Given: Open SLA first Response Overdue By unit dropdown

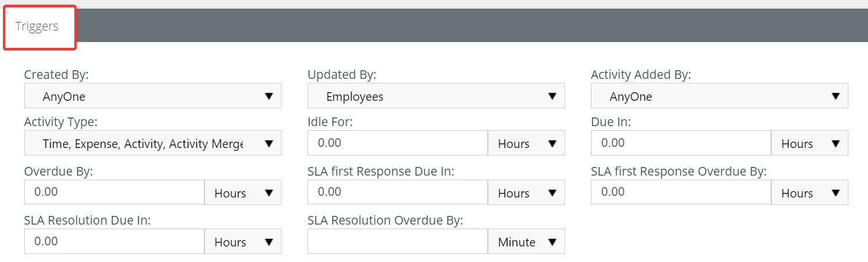Looking at the screenshot, I should (810, 192).
